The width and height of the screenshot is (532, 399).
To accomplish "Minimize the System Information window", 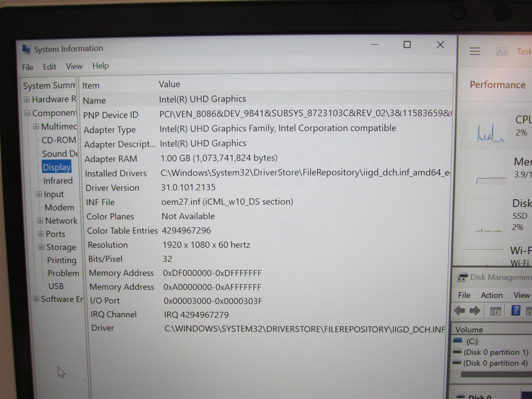I will pos(375,44).
